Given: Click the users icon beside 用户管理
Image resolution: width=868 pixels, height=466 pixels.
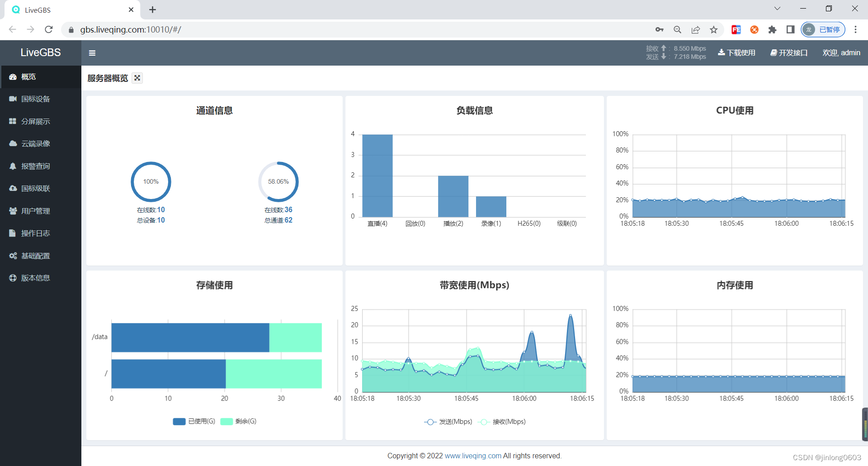Looking at the screenshot, I should pyautogui.click(x=13, y=211).
